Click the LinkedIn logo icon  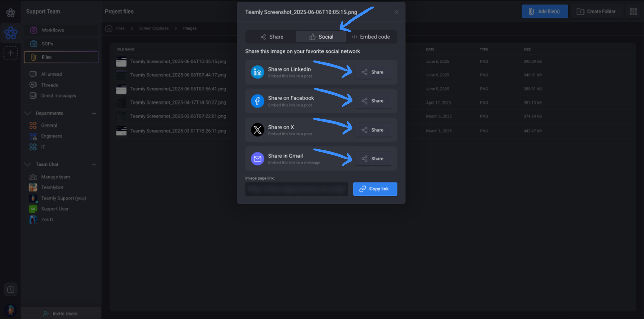pos(257,72)
